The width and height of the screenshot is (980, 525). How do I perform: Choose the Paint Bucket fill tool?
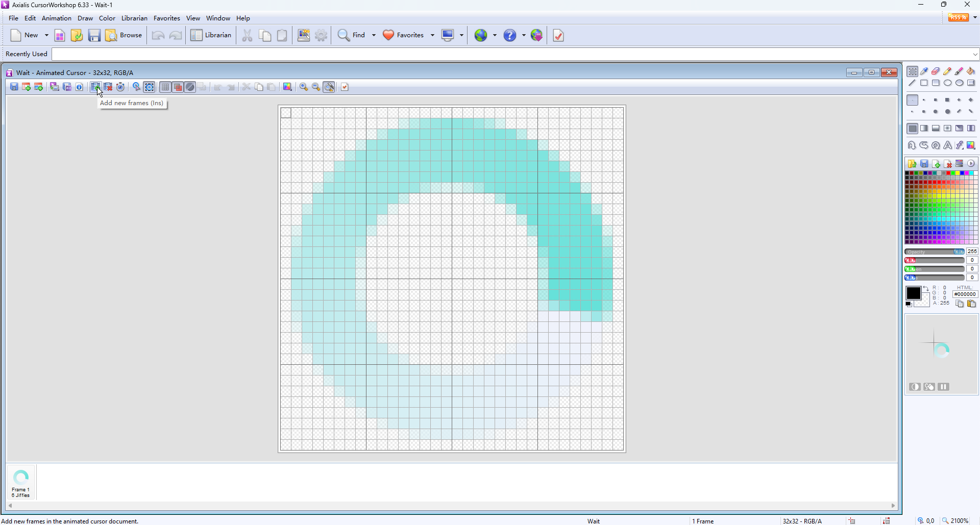[971, 71]
